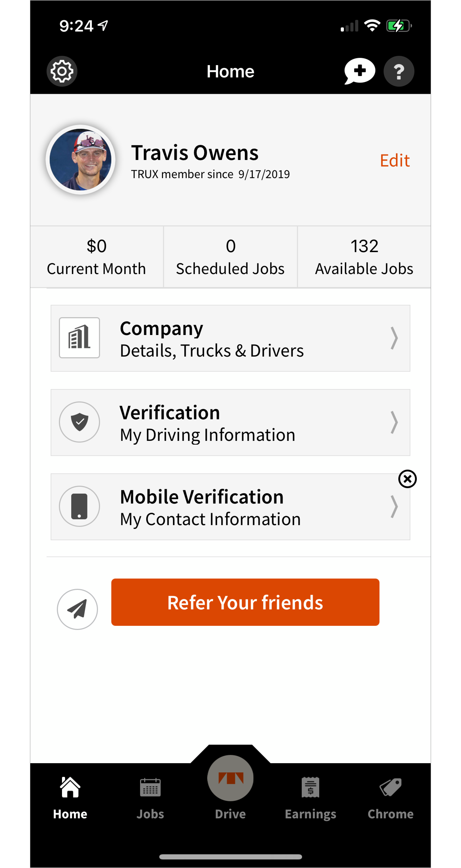Click Refer Your friends button
The width and height of the screenshot is (461, 868).
coord(246,603)
